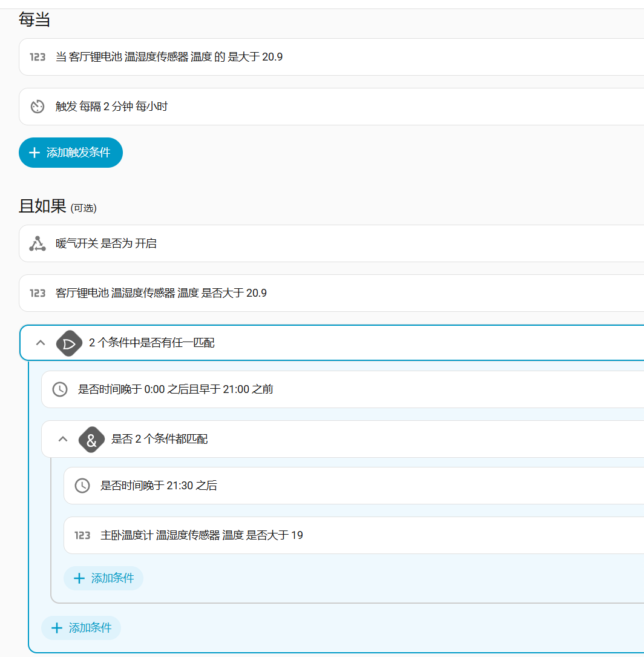Viewport: 644px width, 657px height.
Task: Open the 暖气开关 是否为 开启 condition text
Action: tap(106, 243)
